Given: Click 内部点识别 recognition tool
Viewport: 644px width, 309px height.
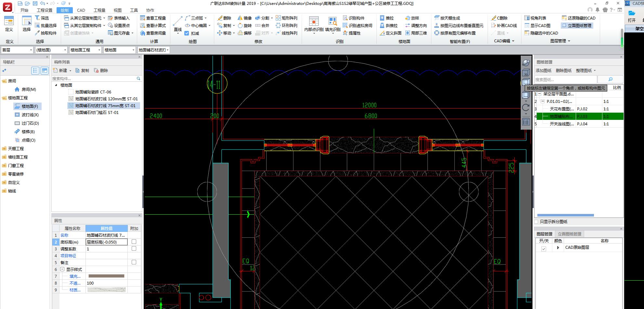Looking at the screenshot, I should [x=314, y=24].
